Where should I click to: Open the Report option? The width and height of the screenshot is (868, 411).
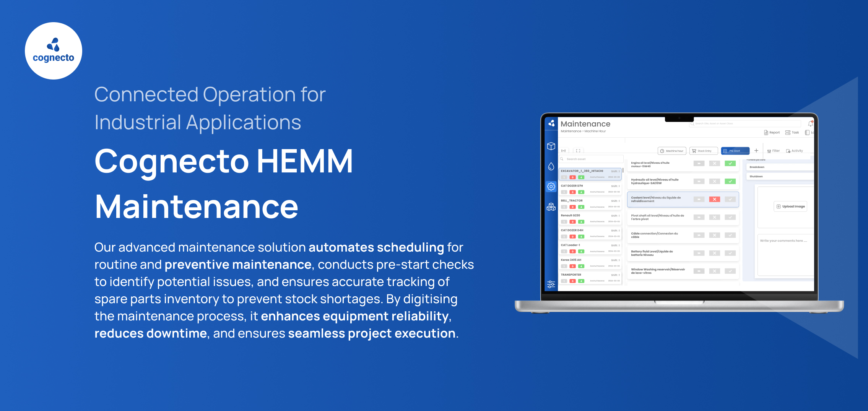click(x=772, y=133)
